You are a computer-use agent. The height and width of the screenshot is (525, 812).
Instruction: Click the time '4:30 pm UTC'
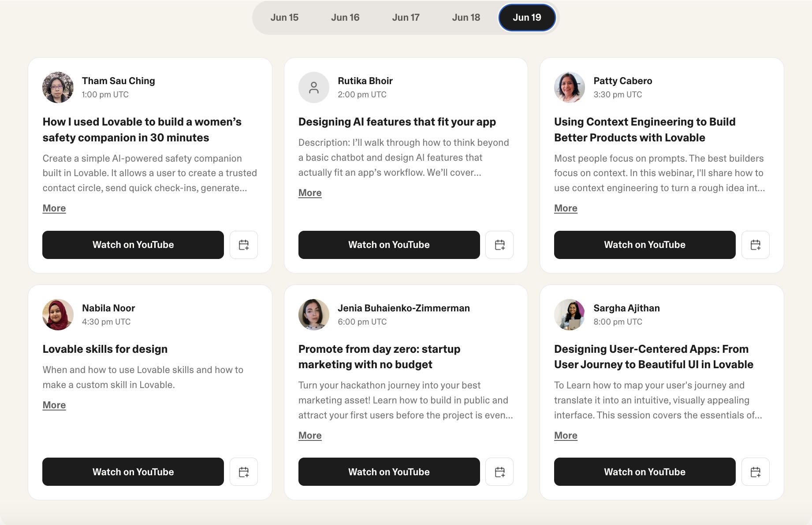[106, 322]
